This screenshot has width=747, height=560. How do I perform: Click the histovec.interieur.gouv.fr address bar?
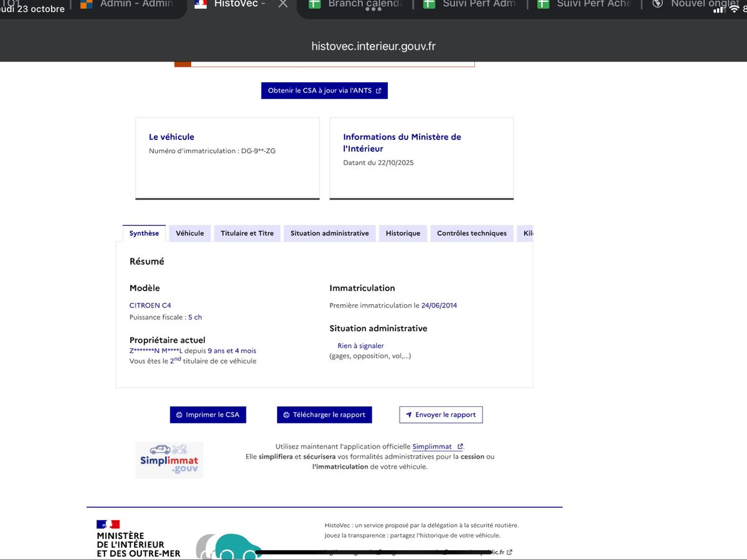(373, 46)
